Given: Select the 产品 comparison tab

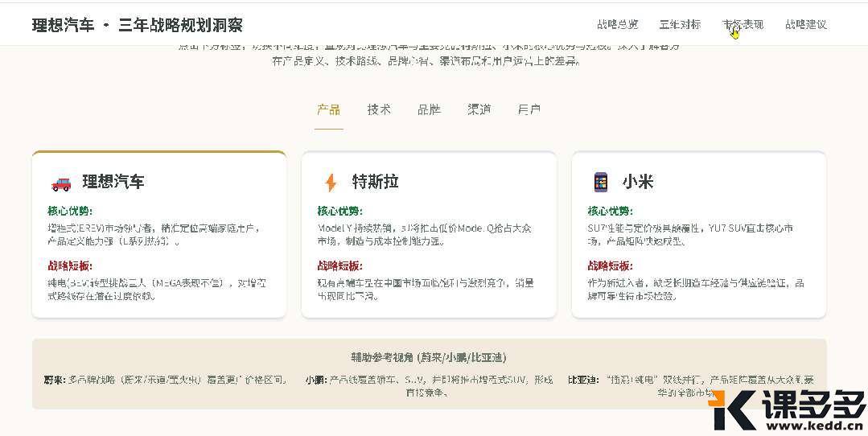Looking at the screenshot, I should click(328, 109).
